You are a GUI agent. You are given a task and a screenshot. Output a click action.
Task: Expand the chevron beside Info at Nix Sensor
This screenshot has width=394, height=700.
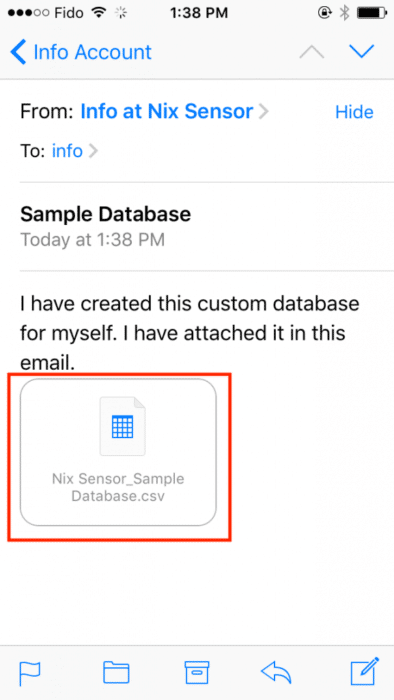point(264,112)
